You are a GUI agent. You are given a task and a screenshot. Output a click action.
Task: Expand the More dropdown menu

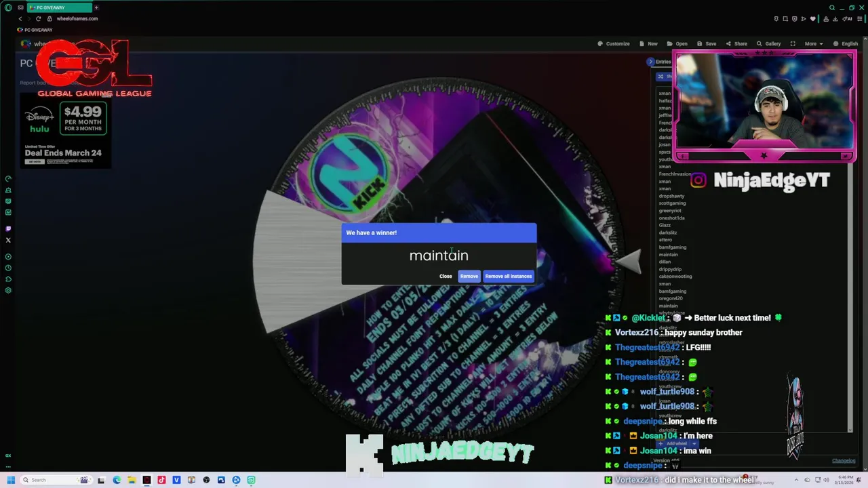tap(814, 43)
